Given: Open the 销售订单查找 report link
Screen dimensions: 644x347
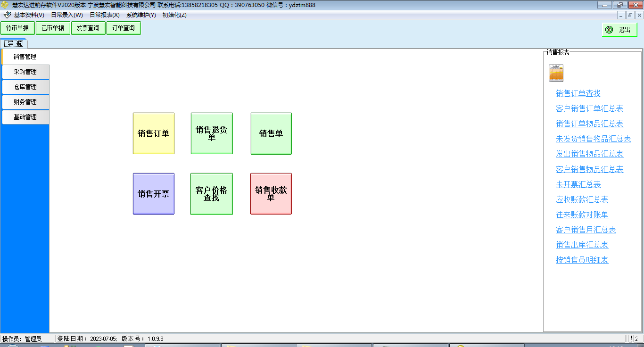Looking at the screenshot, I should 578,94.
